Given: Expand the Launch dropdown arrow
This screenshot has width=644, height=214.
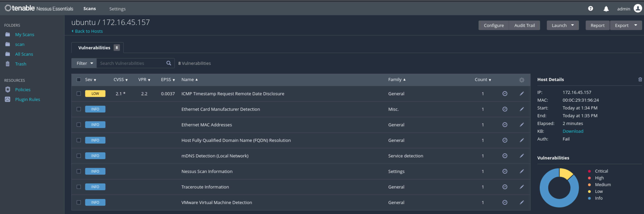Looking at the screenshot, I should [x=572, y=25].
